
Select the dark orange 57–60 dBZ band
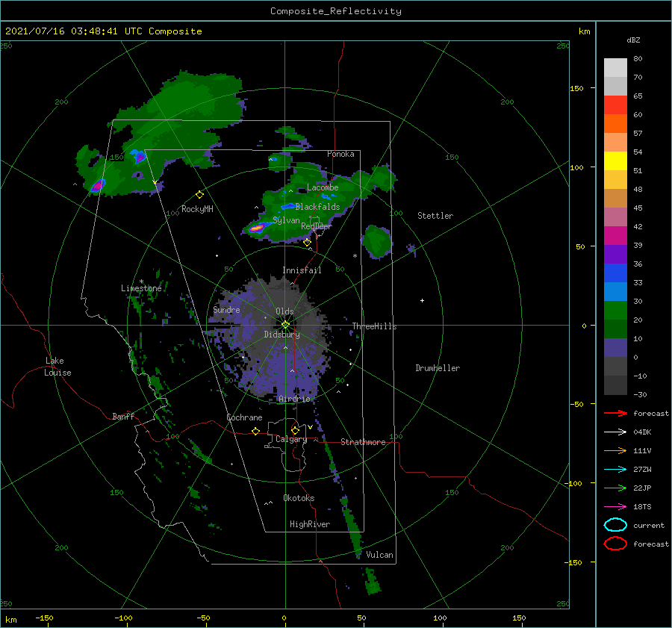point(615,124)
